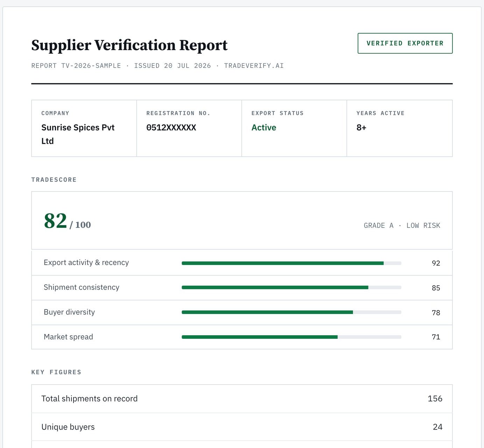Select the Supplier Verification Report title
484x448 pixels.
(x=129, y=45)
